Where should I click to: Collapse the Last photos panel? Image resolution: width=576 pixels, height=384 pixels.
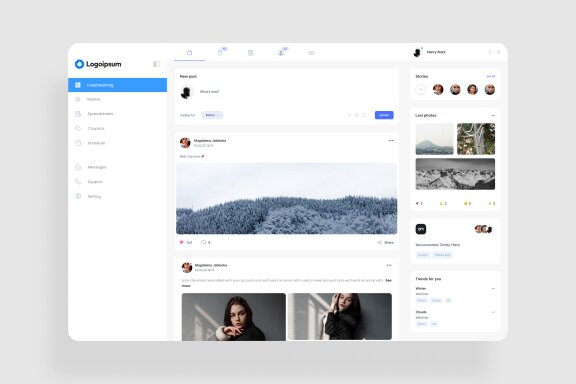(493, 115)
